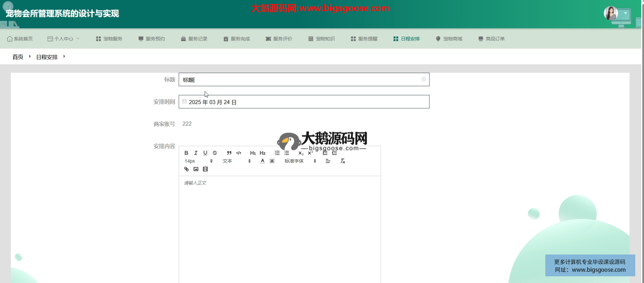
Task: Apply the ordered list format
Action: (x=277, y=153)
